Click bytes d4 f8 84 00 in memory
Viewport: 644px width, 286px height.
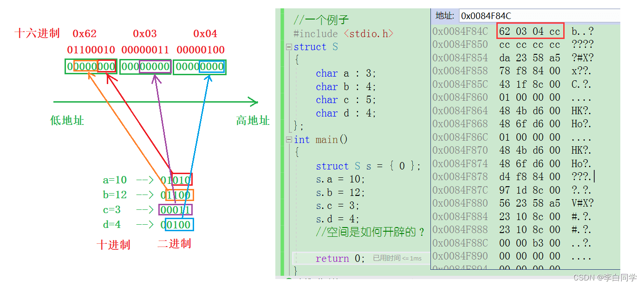click(530, 176)
